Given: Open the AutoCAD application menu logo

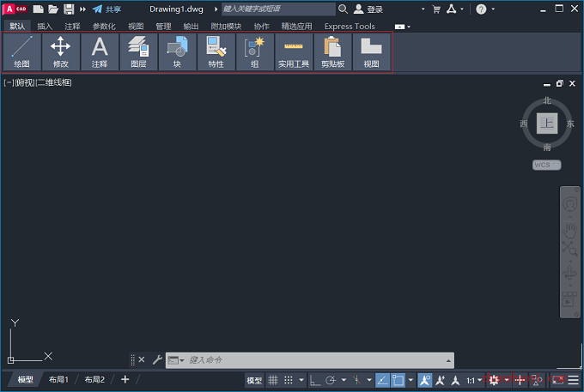Looking at the screenshot, I should tap(15, 9).
